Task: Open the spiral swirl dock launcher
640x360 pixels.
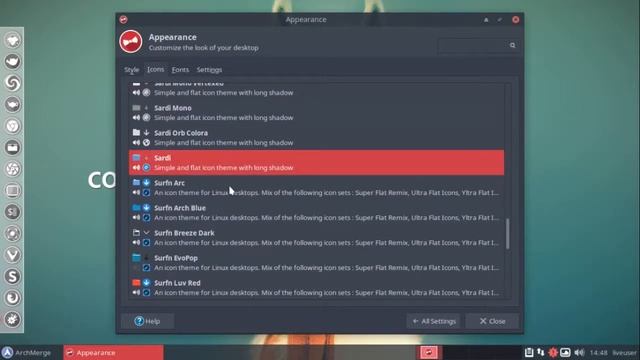Action: tap(12, 83)
